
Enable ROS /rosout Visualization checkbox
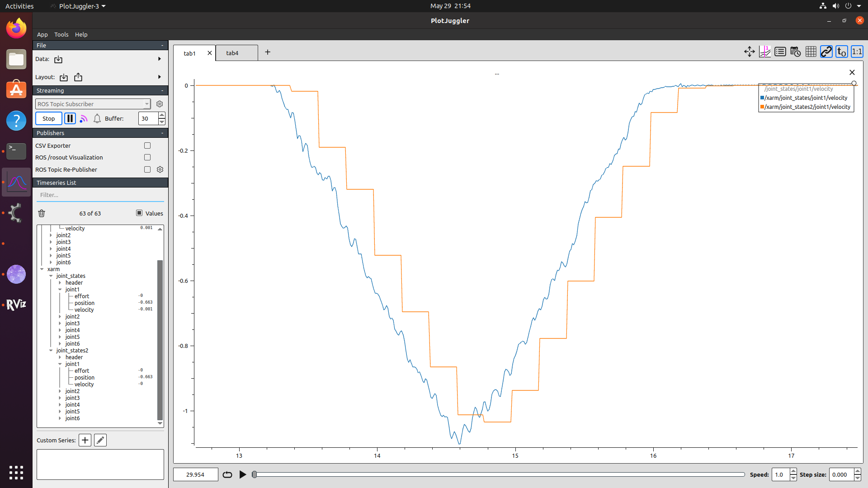click(x=147, y=157)
